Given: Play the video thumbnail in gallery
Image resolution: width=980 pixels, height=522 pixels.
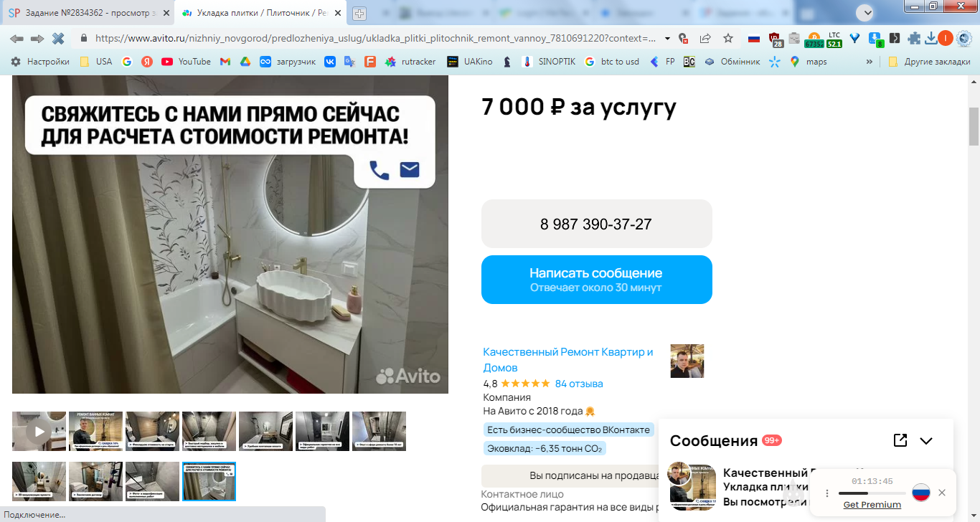Looking at the screenshot, I should point(39,431).
